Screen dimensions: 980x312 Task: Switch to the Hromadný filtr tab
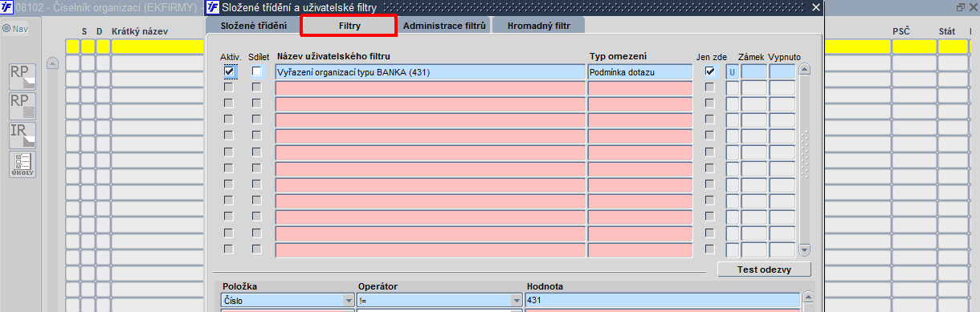pos(538,26)
